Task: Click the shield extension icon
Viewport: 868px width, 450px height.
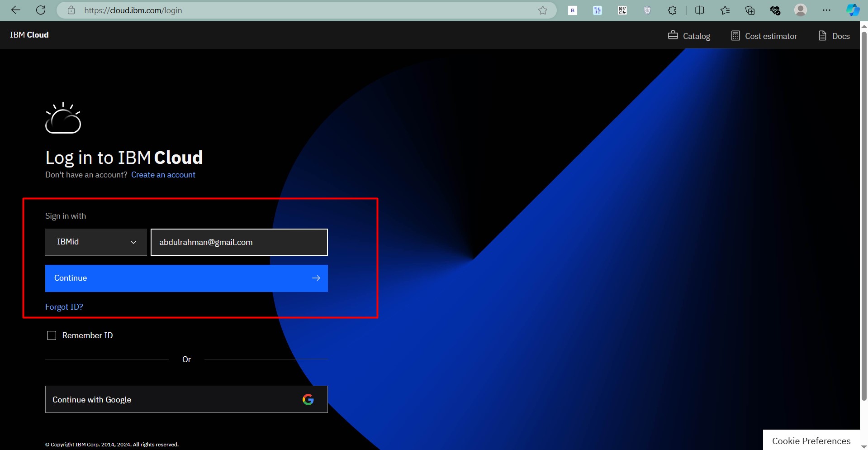Action: point(647,10)
